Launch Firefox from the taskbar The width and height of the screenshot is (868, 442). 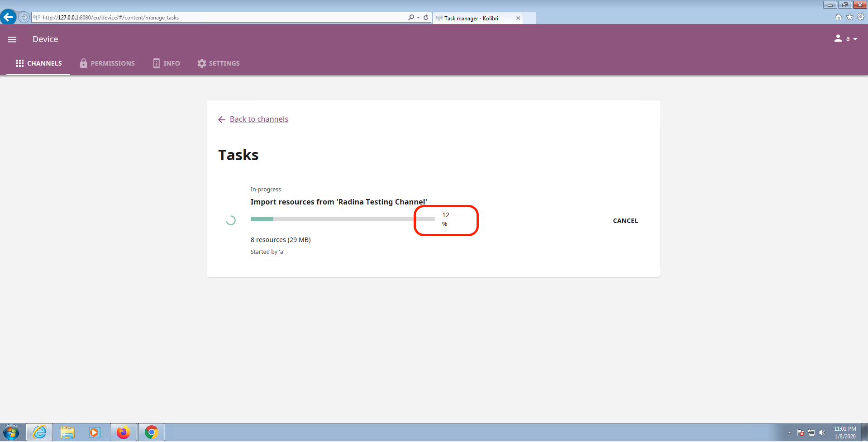coord(123,432)
